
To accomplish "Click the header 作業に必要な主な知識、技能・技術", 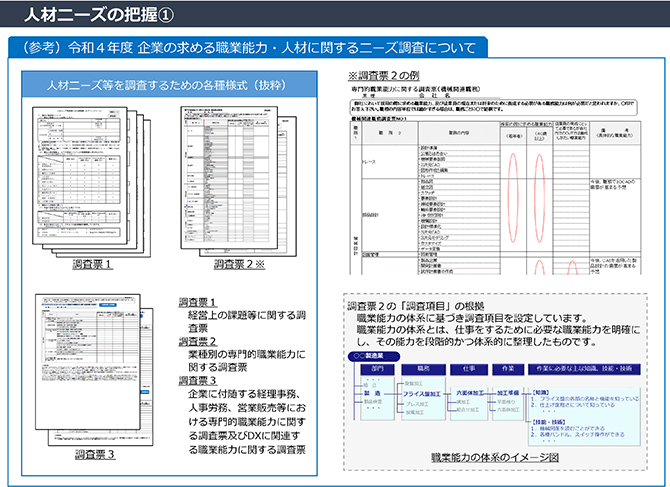I will click(x=584, y=369).
